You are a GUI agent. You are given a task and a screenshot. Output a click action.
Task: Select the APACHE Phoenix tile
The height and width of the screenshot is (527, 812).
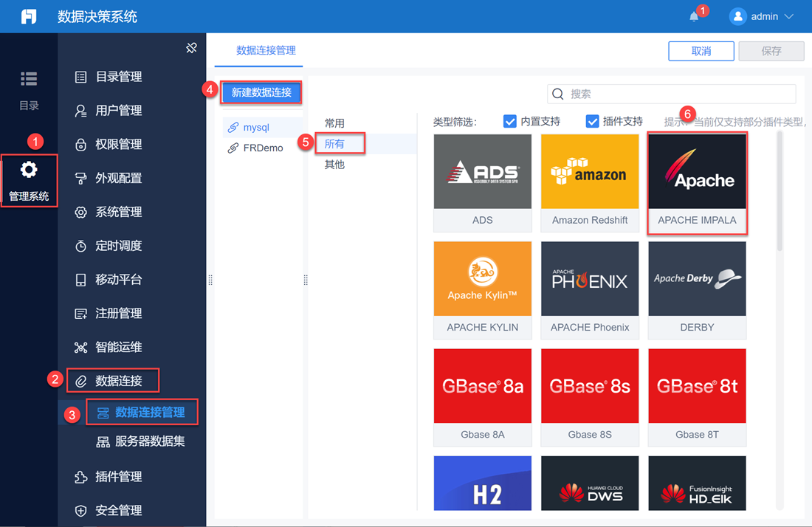click(590, 290)
